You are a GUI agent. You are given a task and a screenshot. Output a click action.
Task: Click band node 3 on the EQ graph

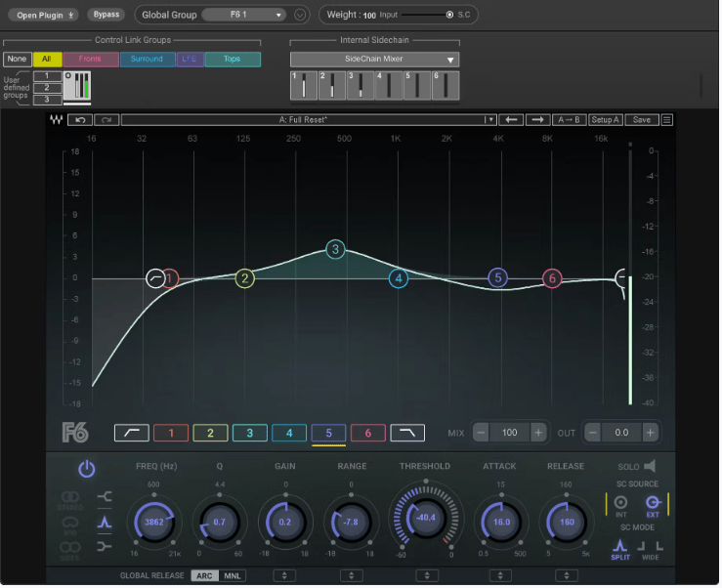tap(335, 250)
